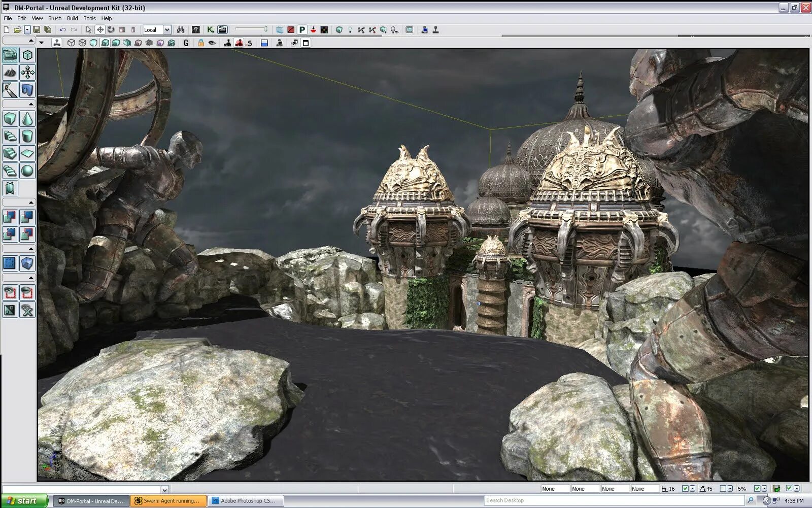Click the Undo arrow in toolbar
The image size is (812, 508).
[x=62, y=30]
